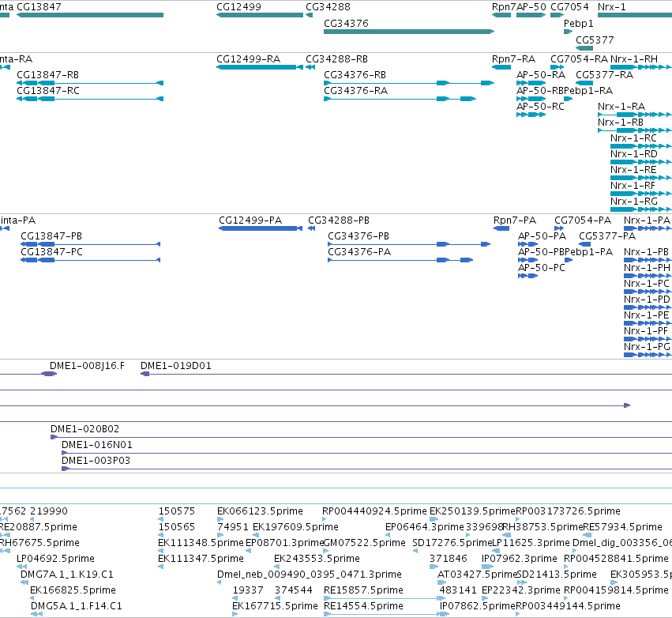Open clone label DME1-008J16.F
This screenshot has height=618, width=672.
pos(87,365)
